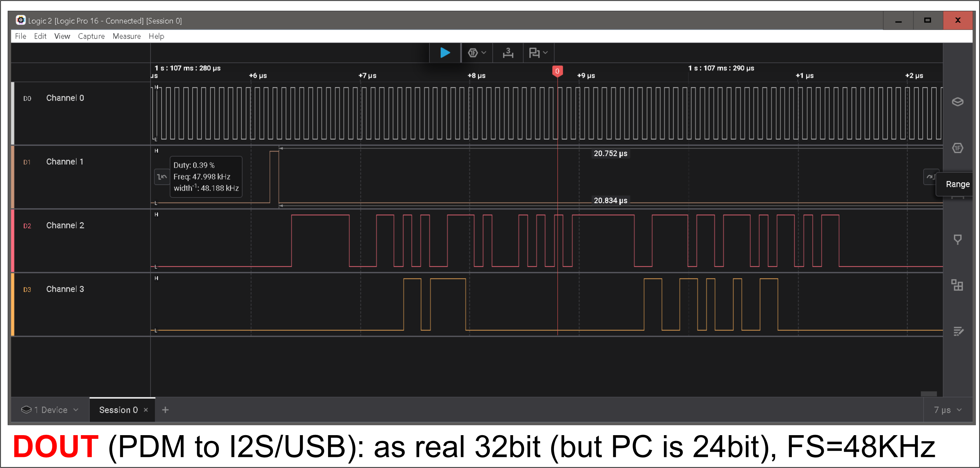Add a new session tab
The image size is (980, 468).
[165, 410]
